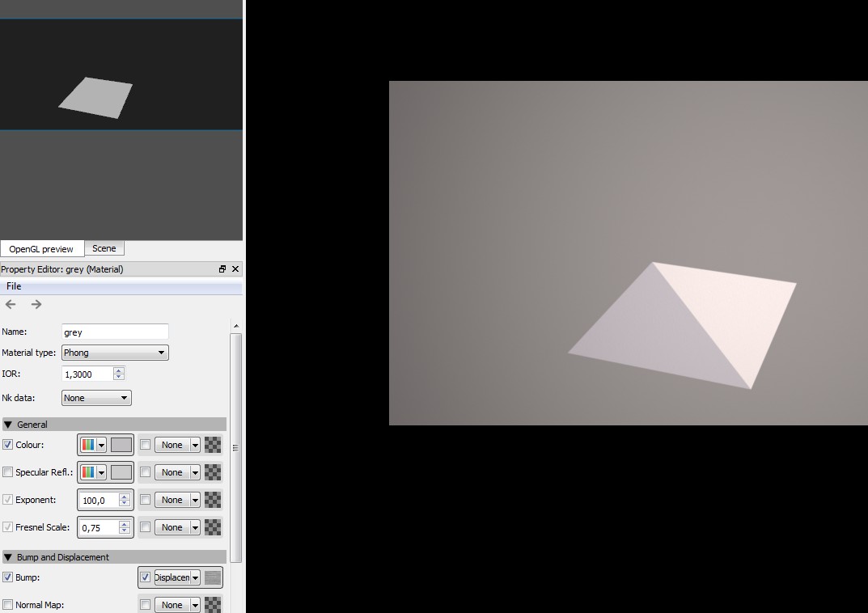Open the Nk data dropdown
Image resolution: width=868 pixels, height=613 pixels.
96,398
